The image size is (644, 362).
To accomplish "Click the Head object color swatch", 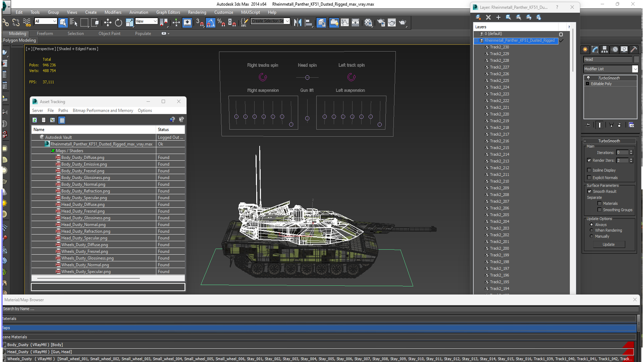I will pyautogui.click(x=636, y=59).
